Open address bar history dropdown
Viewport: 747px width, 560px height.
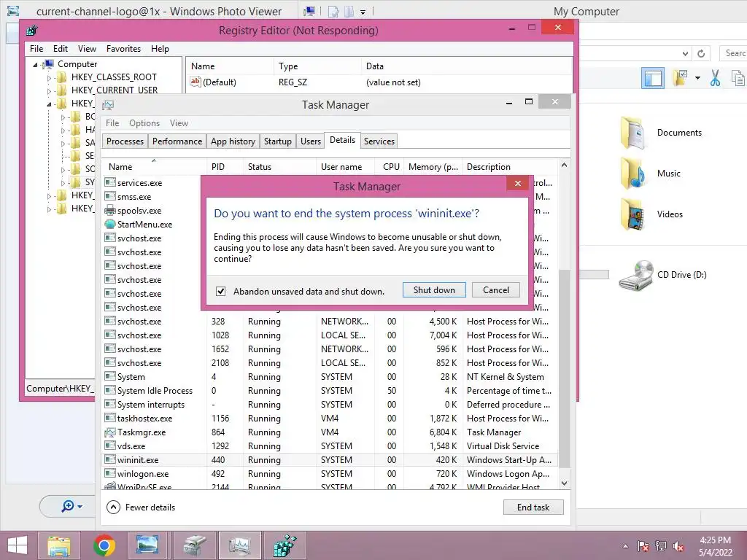[x=684, y=53]
